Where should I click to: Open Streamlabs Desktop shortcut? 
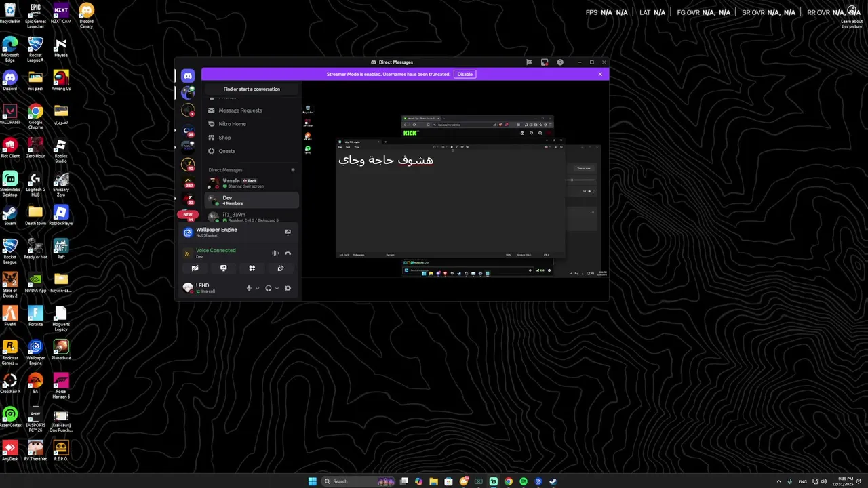click(9, 184)
